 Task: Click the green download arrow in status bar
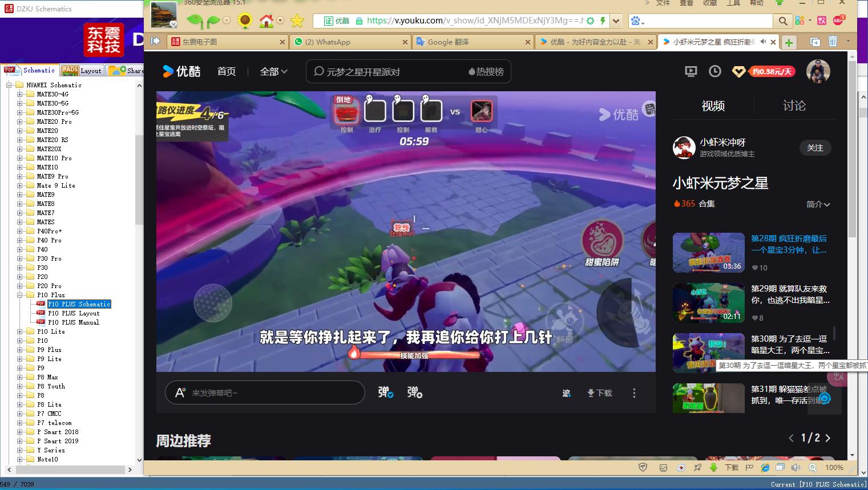pyautogui.click(x=713, y=467)
